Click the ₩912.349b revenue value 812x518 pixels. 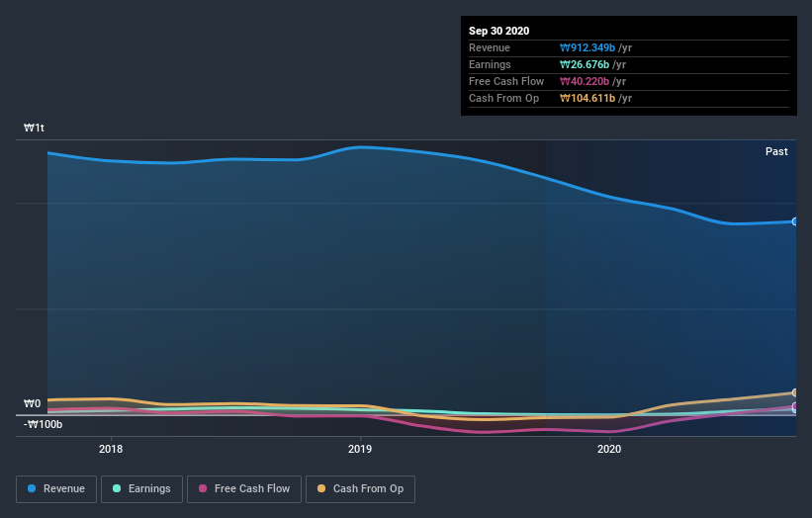[x=587, y=47]
